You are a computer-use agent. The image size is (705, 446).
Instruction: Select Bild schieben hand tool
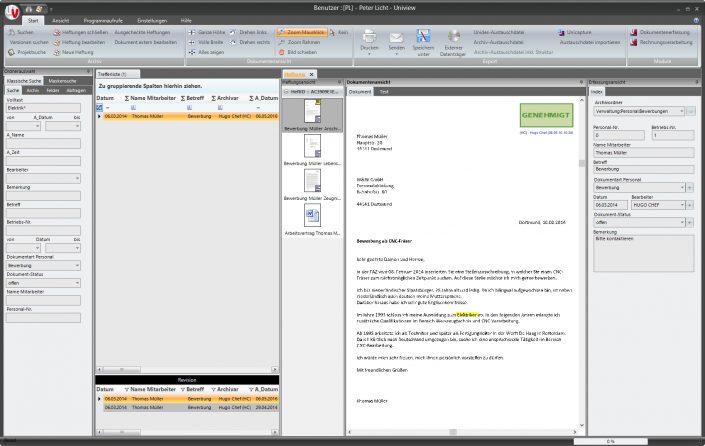click(298, 52)
